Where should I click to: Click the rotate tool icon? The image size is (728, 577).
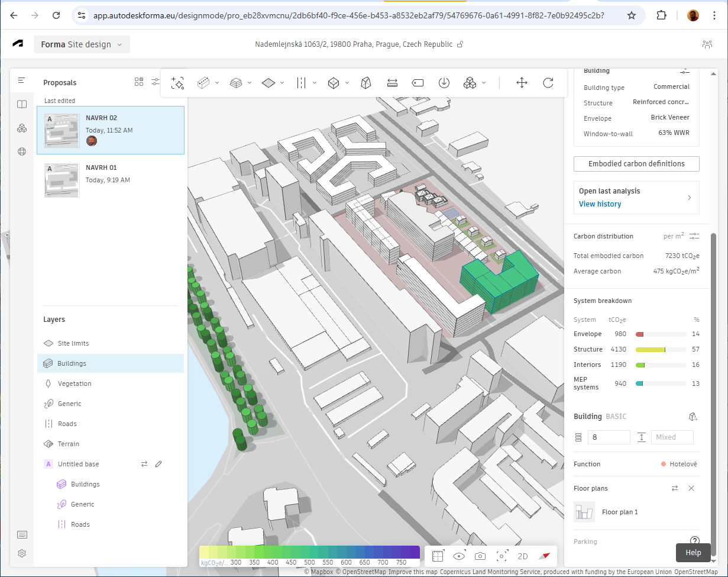point(548,83)
